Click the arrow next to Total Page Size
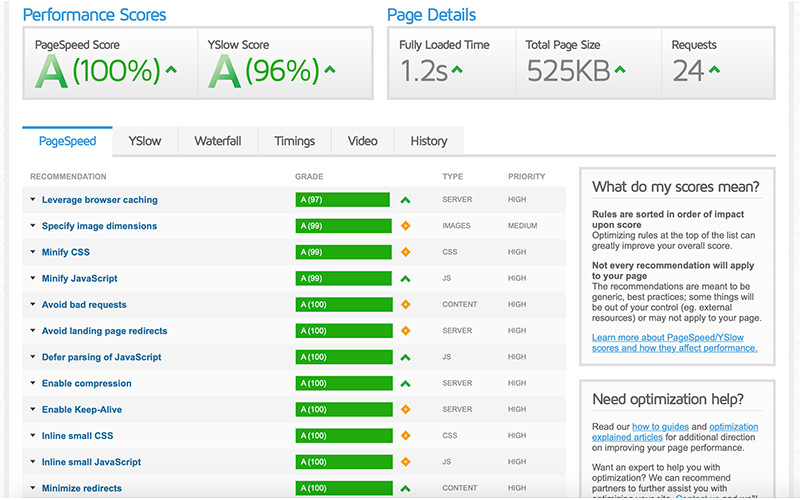Screen dimensions: 800x500 620,70
